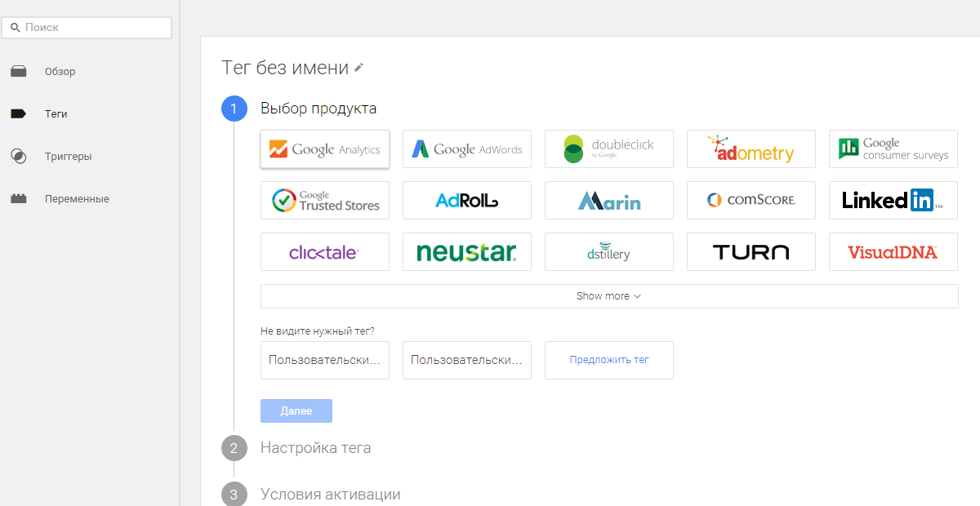The height and width of the screenshot is (506, 980).
Task: Select the Google AdWords product tile
Action: 466,149
